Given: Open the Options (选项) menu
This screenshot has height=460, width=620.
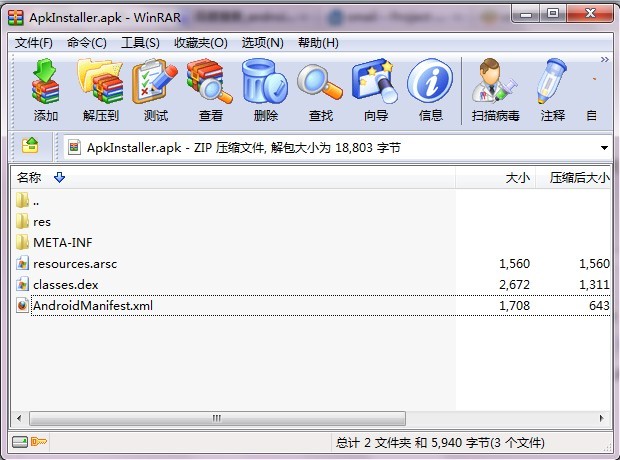Looking at the screenshot, I should [x=263, y=42].
